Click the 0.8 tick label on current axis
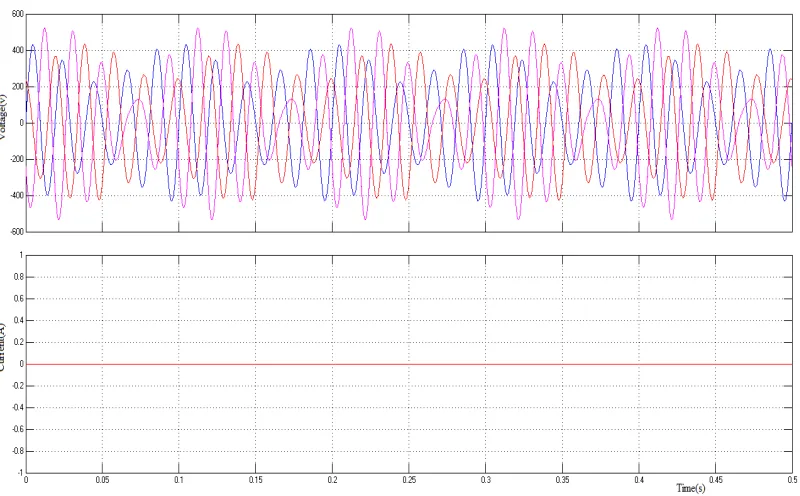Screen dimensions: 800x496 tap(19, 277)
